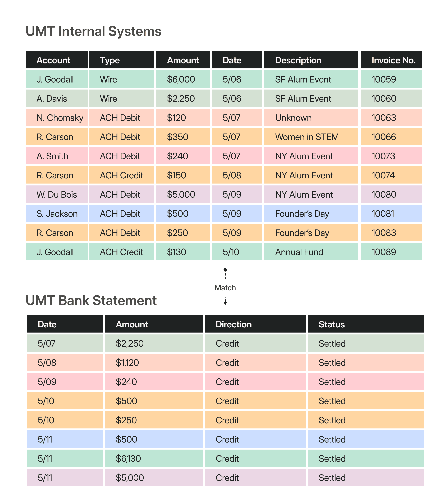Click the black dot above Match label

tap(225, 270)
